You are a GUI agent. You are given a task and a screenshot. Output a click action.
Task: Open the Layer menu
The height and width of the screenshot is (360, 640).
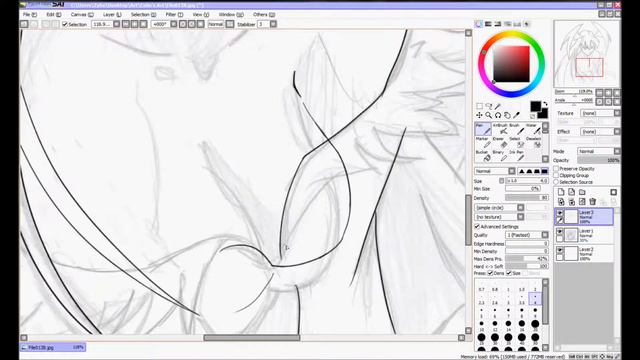pos(112,14)
